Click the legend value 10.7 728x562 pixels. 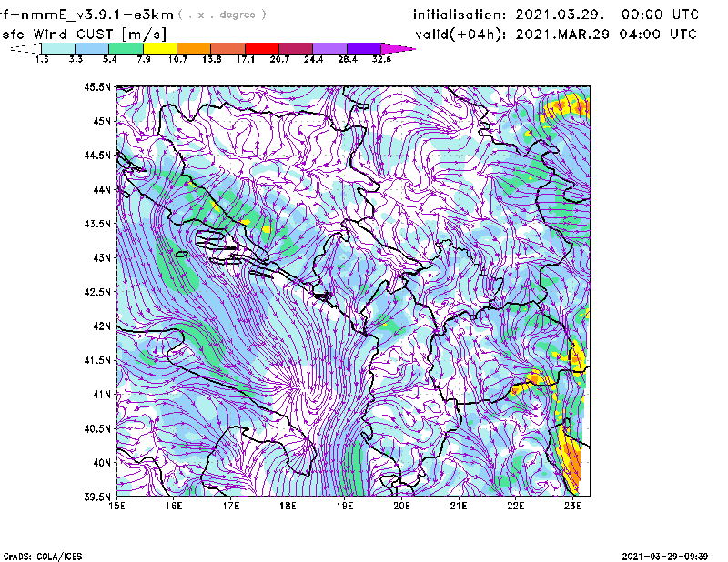(177, 59)
